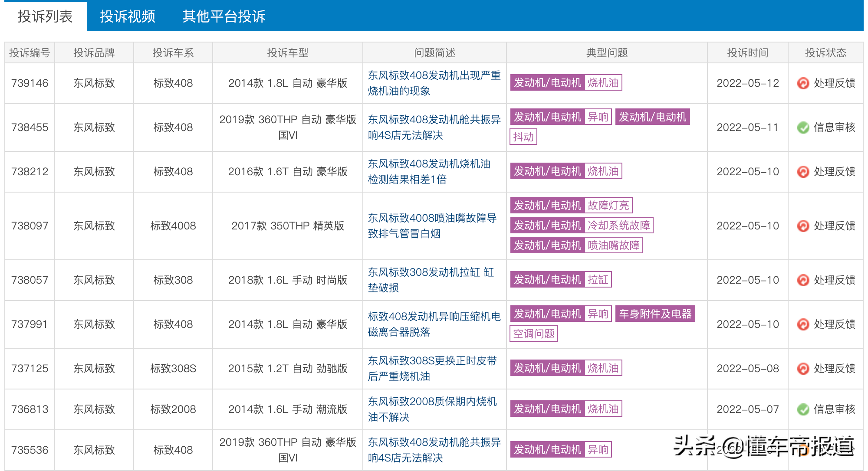Click the 抖动 tag in row 738455
Image resolution: width=868 pixels, height=471 pixels.
point(523,137)
